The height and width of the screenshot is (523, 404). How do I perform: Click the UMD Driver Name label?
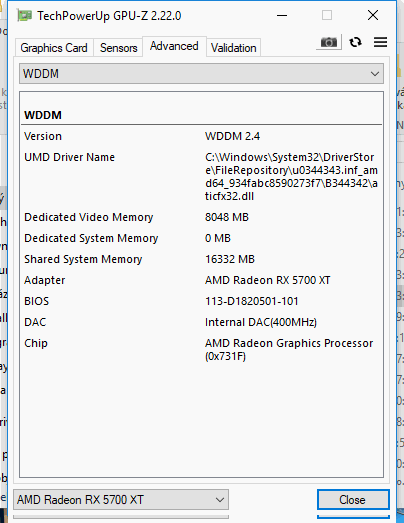pyautogui.click(x=69, y=157)
